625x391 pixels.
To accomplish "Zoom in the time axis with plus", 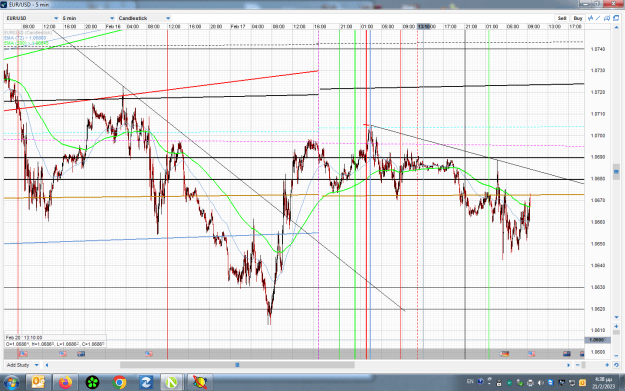I will (607, 365).
